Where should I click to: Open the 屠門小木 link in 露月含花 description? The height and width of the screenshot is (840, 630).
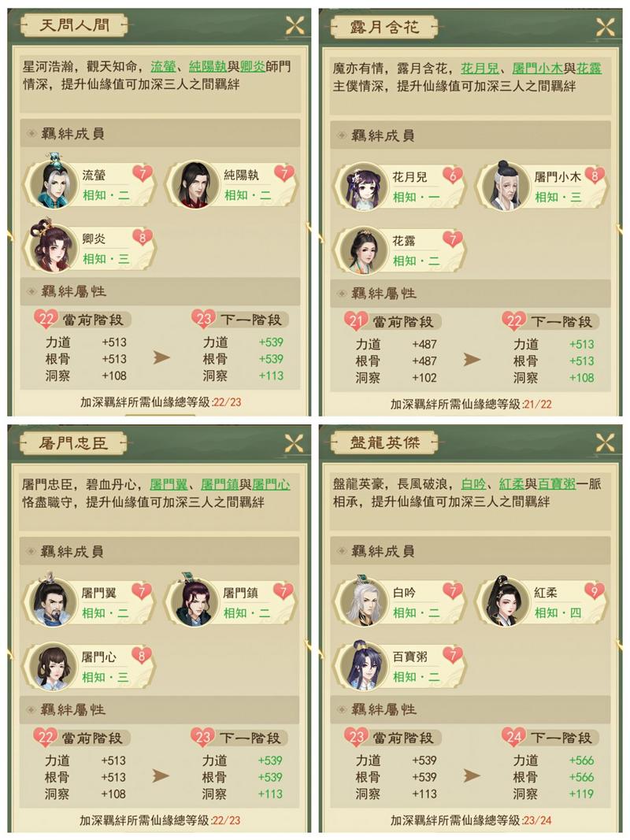click(x=537, y=68)
